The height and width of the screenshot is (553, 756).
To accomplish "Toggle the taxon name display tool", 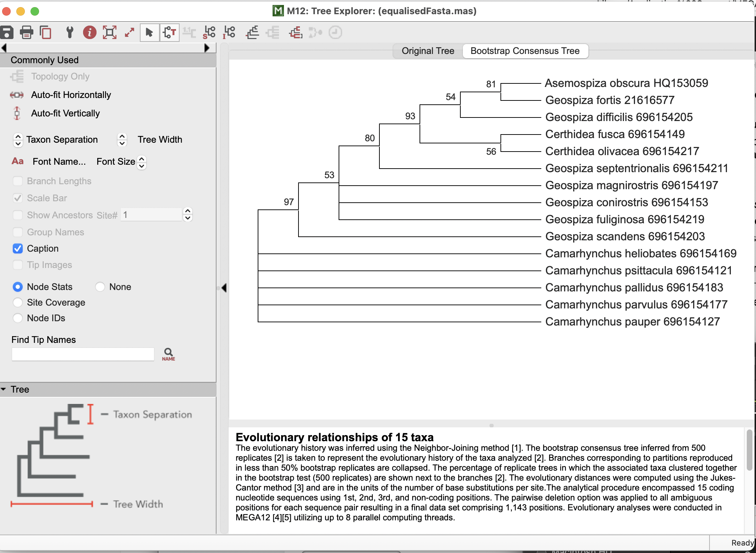I will coord(169,33).
